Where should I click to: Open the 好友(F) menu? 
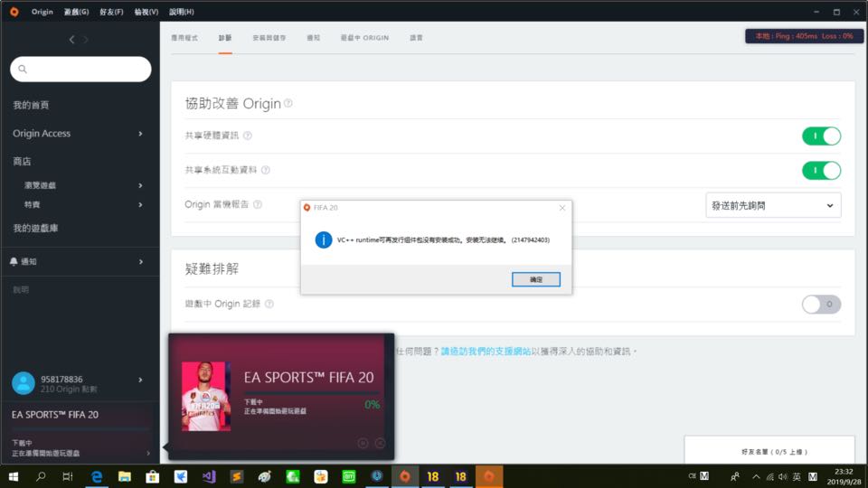111,12
